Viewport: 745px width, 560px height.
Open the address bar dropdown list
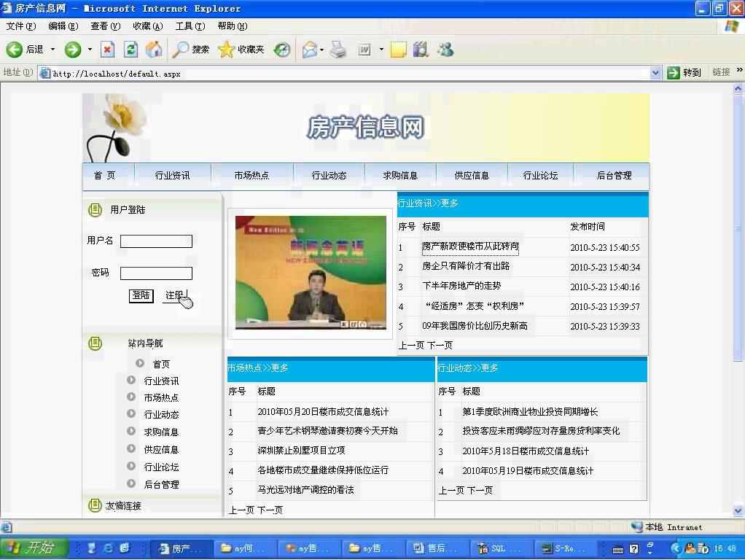(x=655, y=73)
